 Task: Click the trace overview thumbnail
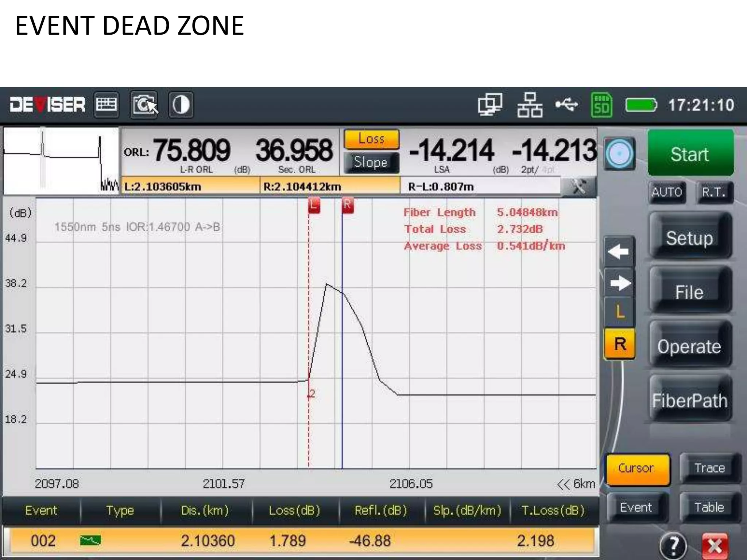pos(61,160)
